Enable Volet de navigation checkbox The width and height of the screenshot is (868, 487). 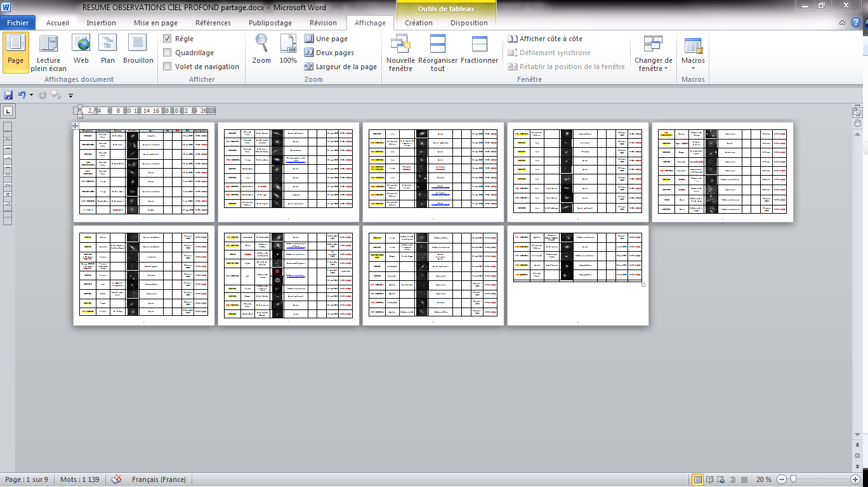(168, 67)
